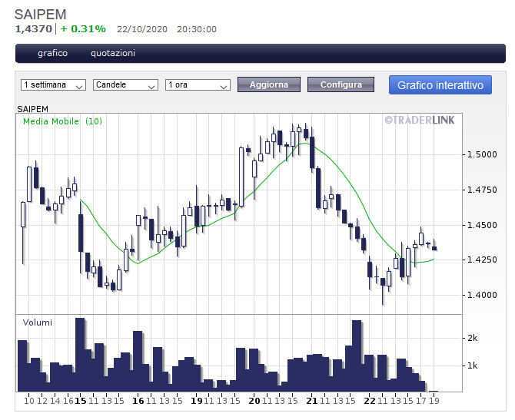Click the bold 16 date marker
Viewport: 515px width, 420px height.
[138, 401]
